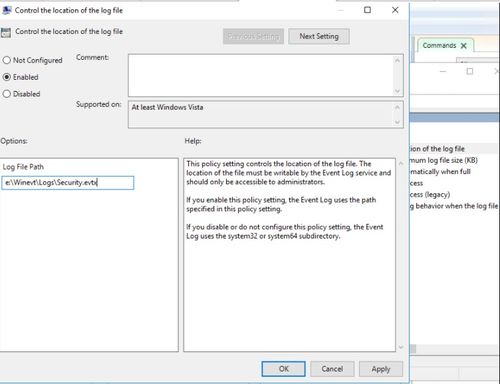Click maximize icon of background window
This screenshot has width=500, height=384.
click(470, 71)
